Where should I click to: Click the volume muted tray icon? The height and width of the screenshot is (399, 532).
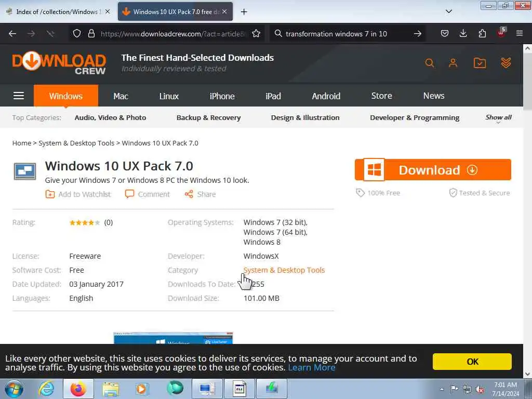click(480, 390)
